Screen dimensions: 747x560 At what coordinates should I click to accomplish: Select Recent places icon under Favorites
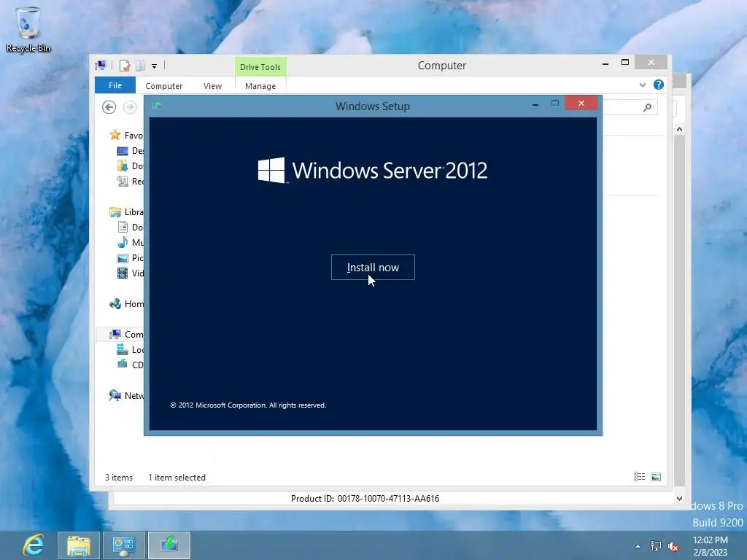(x=123, y=182)
